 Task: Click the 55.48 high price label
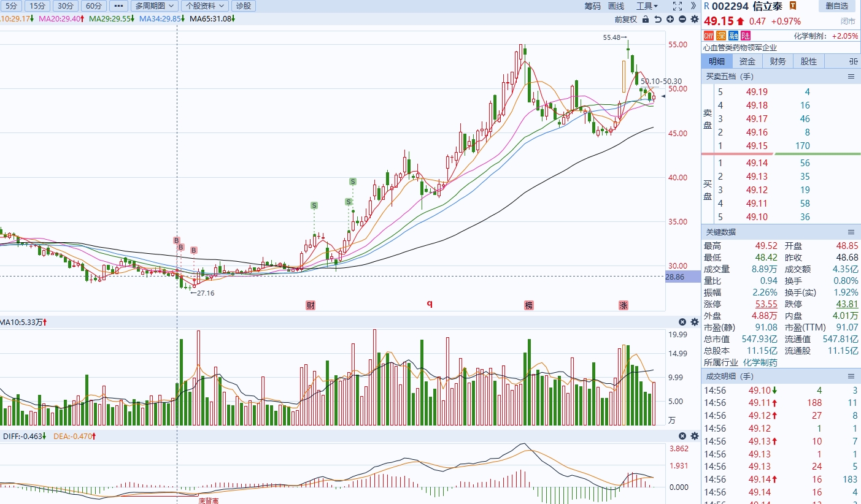click(x=611, y=37)
